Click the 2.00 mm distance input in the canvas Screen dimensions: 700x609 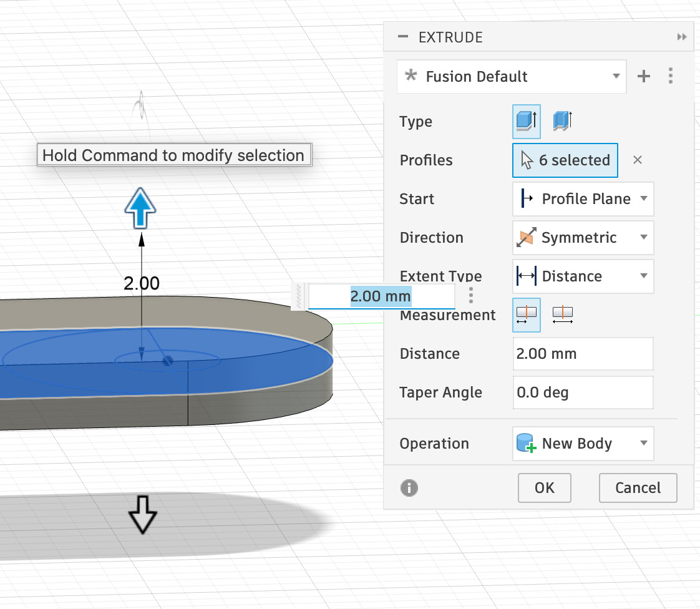[x=381, y=296]
